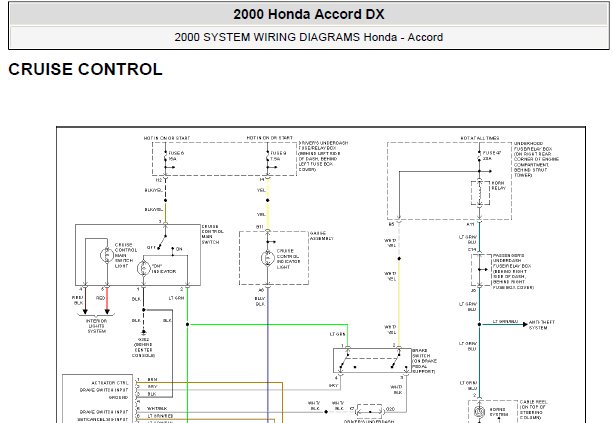Click the 'CRUISE CONTROL MAIN SWITCH' component label
The width and height of the screenshot is (613, 423).
[213, 235]
